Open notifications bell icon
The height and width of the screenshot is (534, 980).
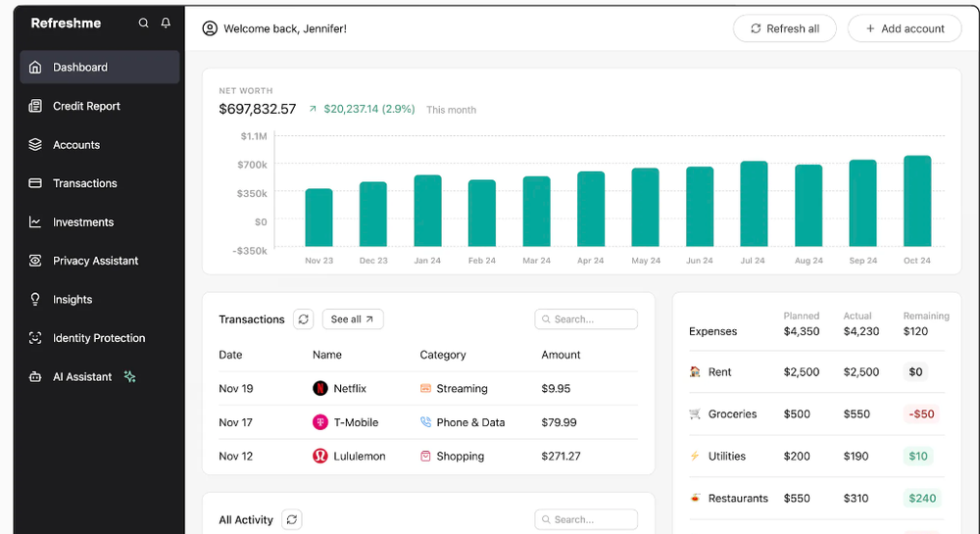click(x=166, y=24)
